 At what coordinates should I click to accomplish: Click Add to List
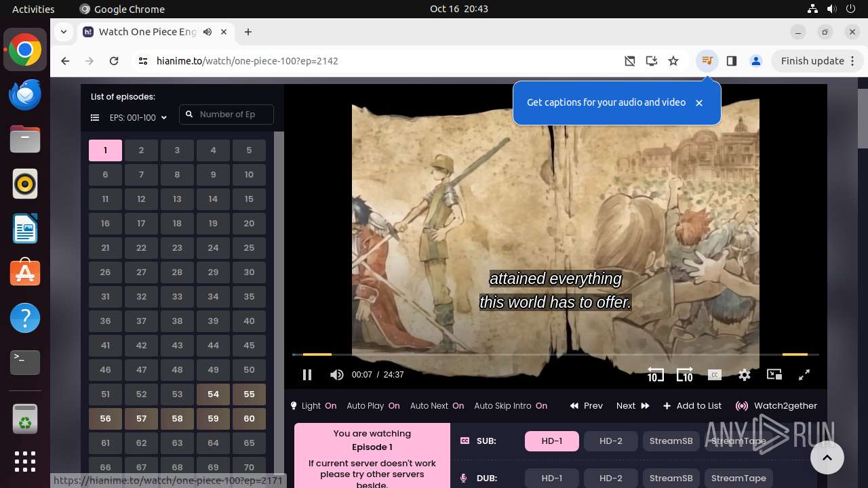point(692,406)
